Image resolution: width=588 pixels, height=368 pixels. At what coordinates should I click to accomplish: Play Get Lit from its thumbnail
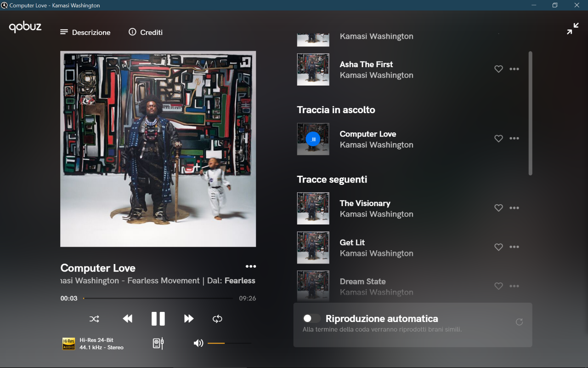tap(313, 247)
